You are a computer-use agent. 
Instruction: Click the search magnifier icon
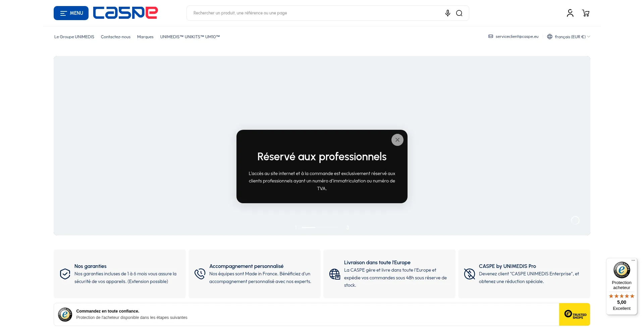tap(459, 13)
